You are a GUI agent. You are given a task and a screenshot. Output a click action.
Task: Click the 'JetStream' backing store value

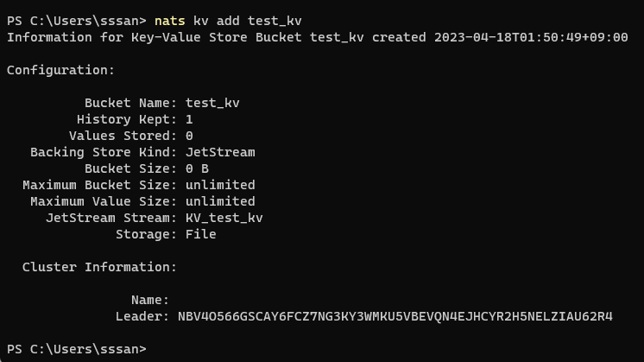(220, 152)
